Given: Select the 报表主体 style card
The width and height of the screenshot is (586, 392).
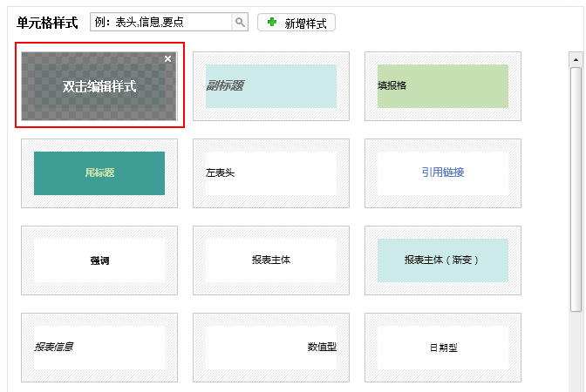Looking at the screenshot, I should [271, 260].
